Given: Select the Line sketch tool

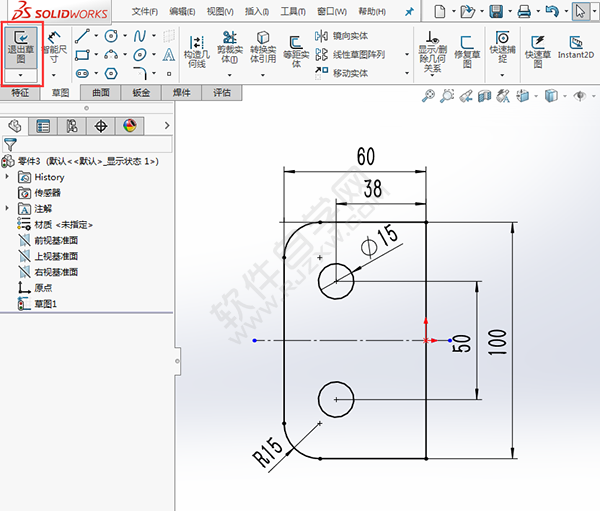Looking at the screenshot, I should 82,36.
